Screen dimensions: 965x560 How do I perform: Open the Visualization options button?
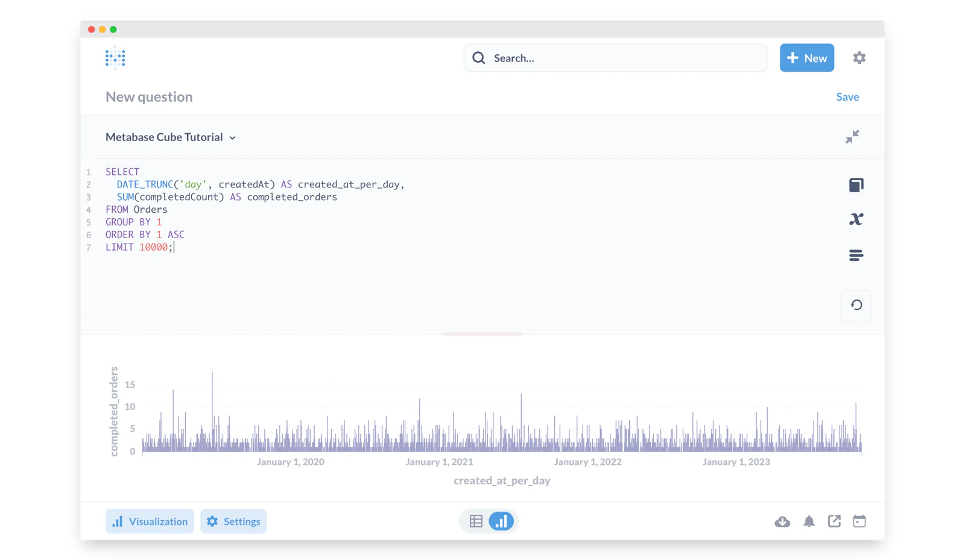coord(150,521)
